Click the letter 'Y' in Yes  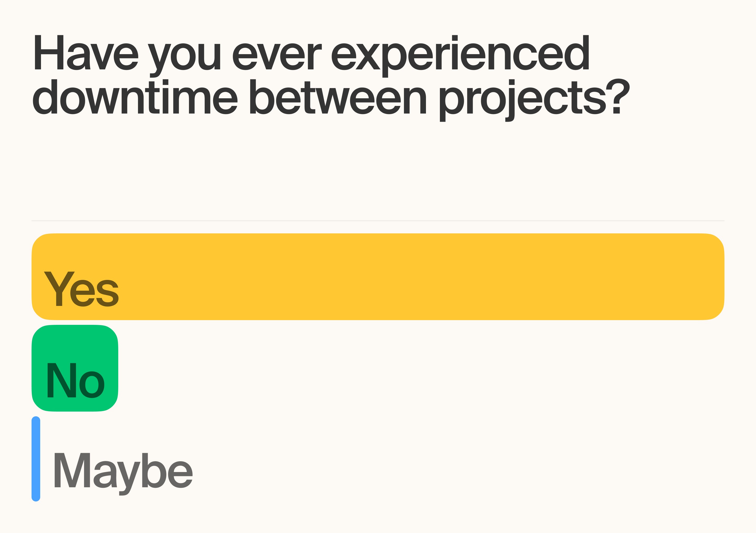point(59,289)
